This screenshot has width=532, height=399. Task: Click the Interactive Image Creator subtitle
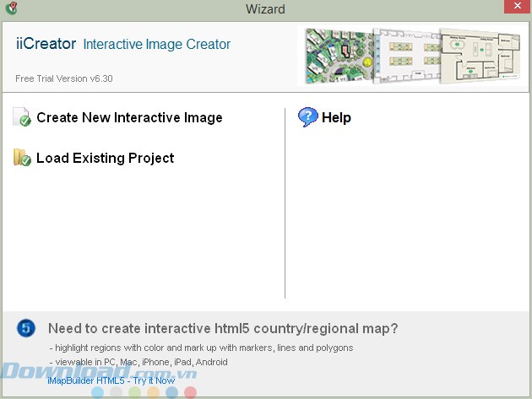click(x=156, y=45)
